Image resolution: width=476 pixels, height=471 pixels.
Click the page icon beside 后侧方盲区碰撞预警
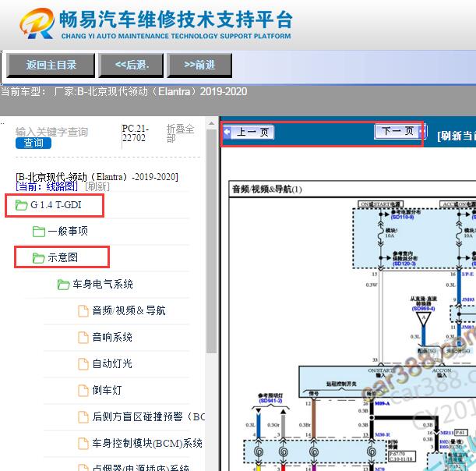click(x=83, y=417)
